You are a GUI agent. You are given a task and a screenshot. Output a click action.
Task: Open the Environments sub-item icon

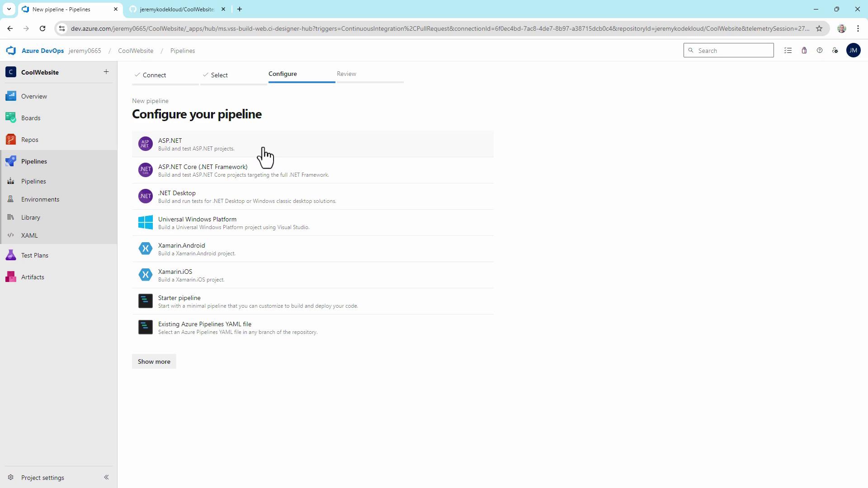tap(11, 199)
